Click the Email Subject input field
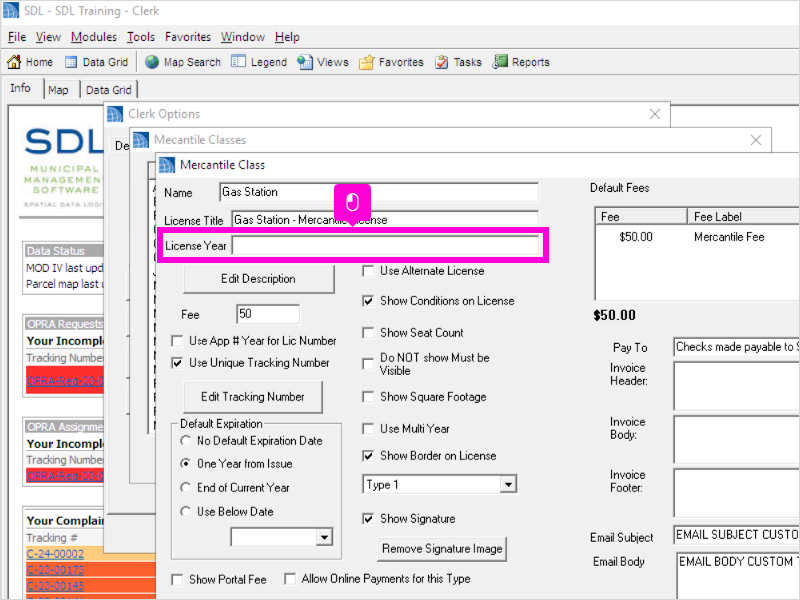 pyautogui.click(x=736, y=535)
